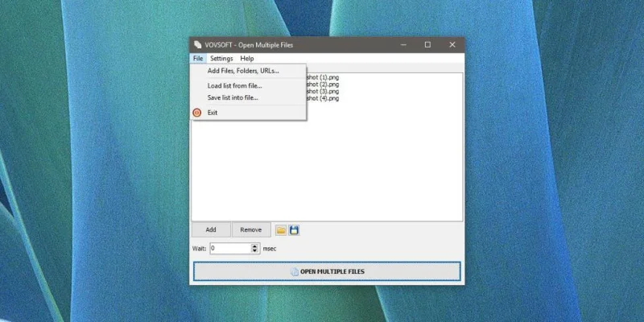Screen dimensions: 644x322
Task: Increase Wait value with up arrow
Action: click(255, 246)
